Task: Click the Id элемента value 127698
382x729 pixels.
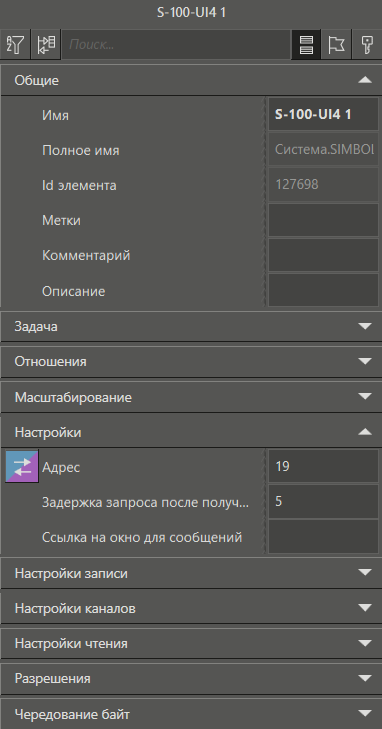Action: (323, 185)
